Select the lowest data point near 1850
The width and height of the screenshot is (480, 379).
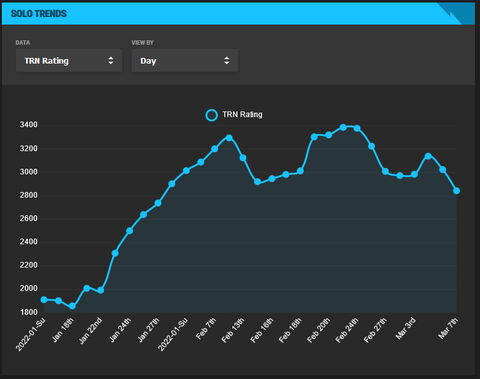point(72,306)
